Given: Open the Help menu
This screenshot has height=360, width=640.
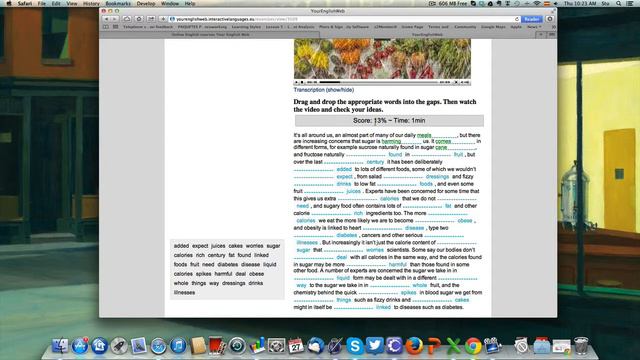Looking at the screenshot, I should pyautogui.click(x=190, y=3).
